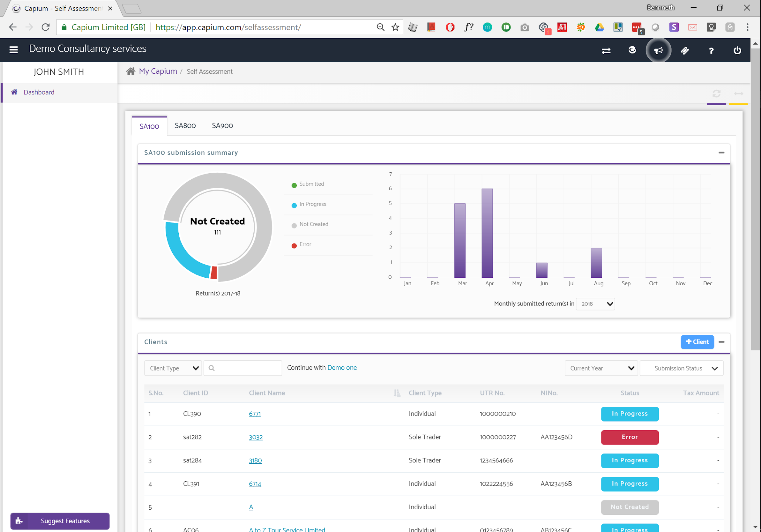Click the megaphone announcements icon
This screenshot has height=532, width=761.
pos(658,50)
